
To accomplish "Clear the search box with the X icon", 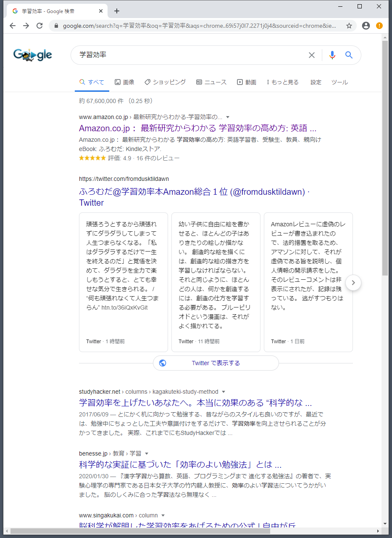I will tap(312, 55).
